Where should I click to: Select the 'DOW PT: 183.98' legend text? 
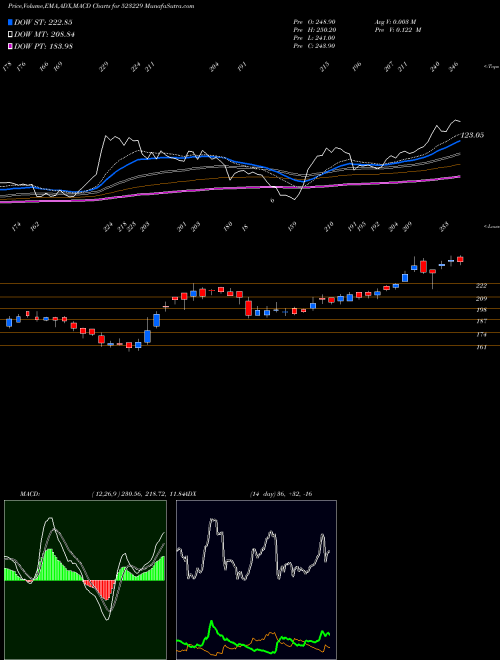tap(43, 46)
